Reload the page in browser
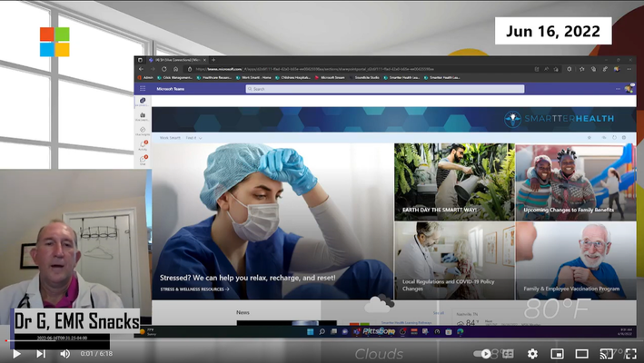The width and height of the screenshot is (644, 363). 163,69
